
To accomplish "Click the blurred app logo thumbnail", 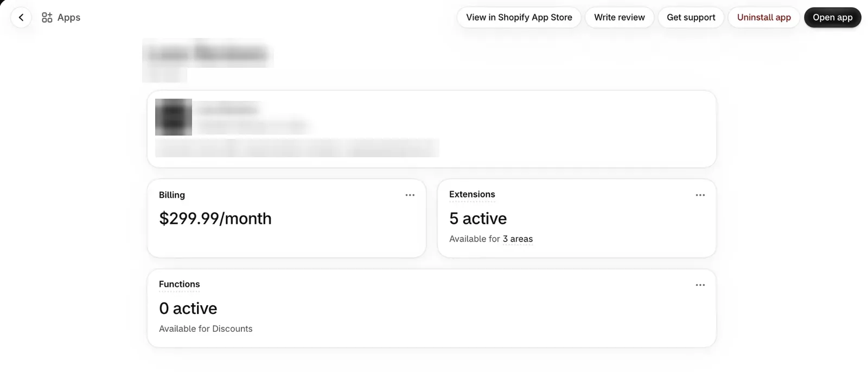I will tap(174, 117).
